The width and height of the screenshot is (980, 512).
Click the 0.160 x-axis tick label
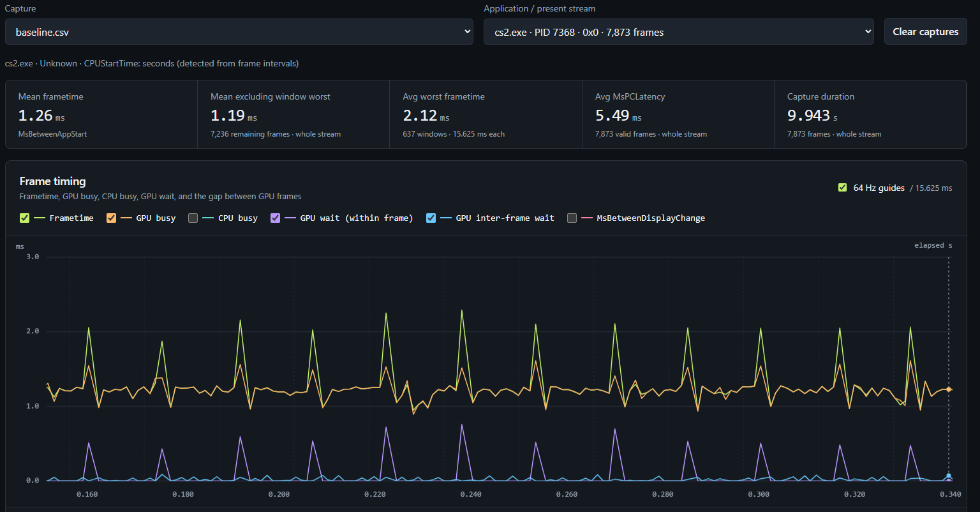(87, 494)
